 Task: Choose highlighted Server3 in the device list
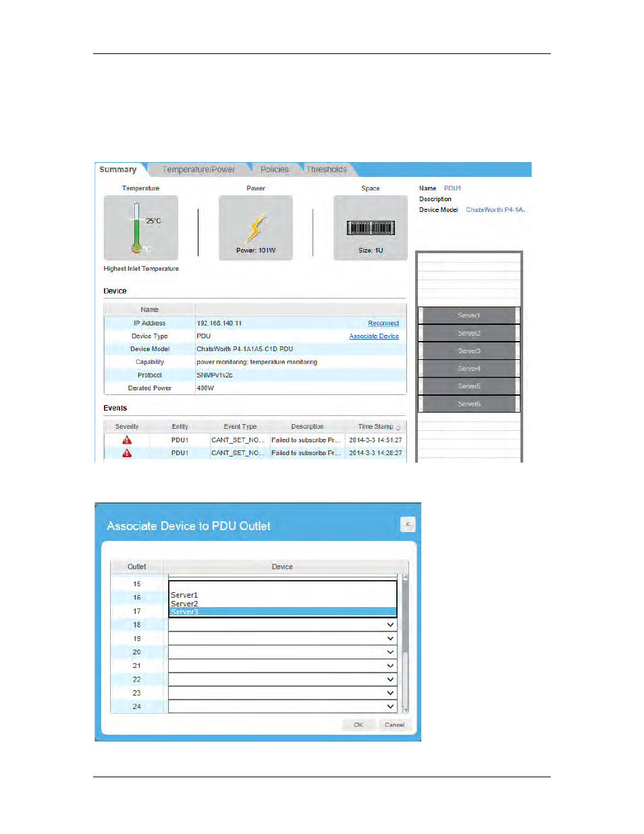282,612
